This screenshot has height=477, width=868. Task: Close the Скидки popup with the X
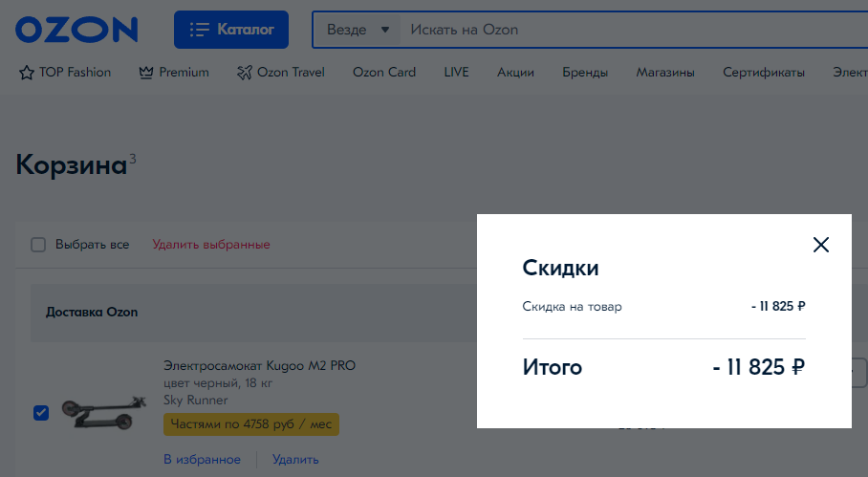(821, 245)
